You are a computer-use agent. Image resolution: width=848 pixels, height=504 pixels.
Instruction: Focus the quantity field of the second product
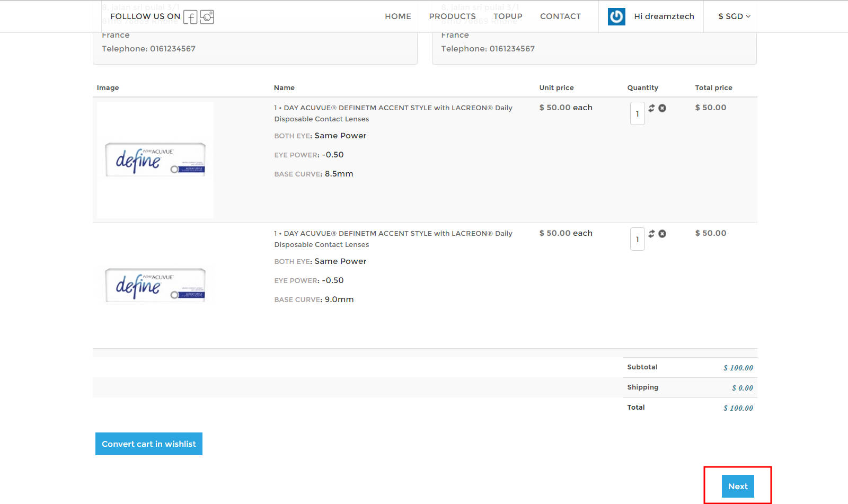[x=637, y=240]
